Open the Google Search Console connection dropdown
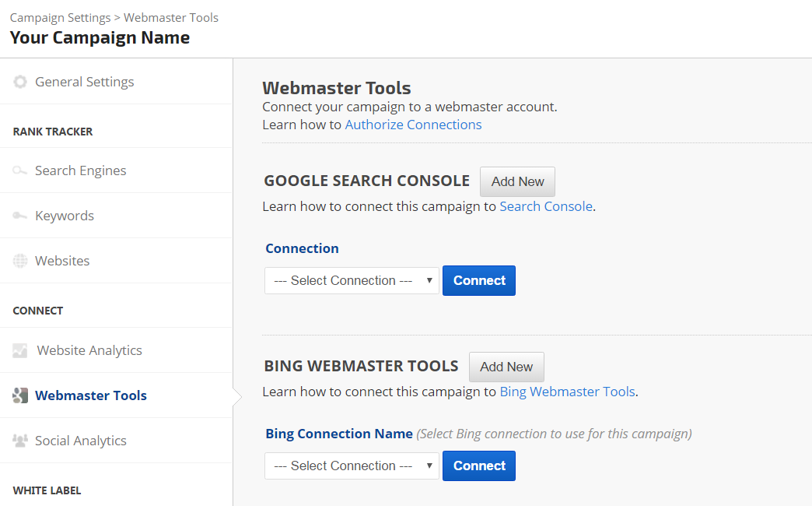Screen dimensions: 812x506 coord(352,281)
